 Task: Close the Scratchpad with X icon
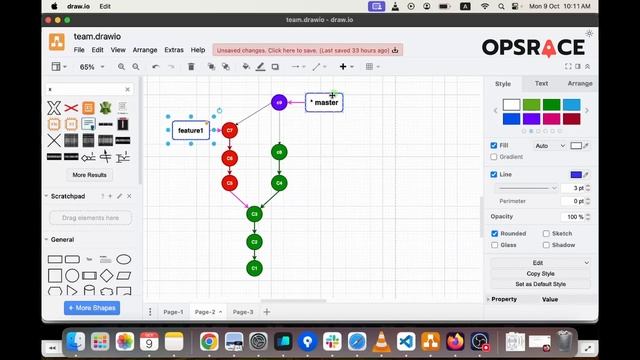129,196
